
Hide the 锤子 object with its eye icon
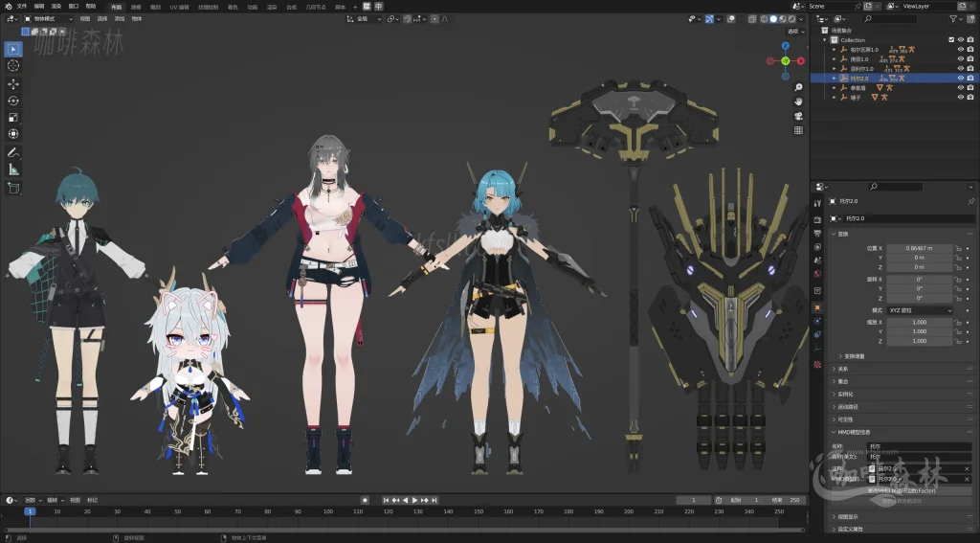[961, 98]
